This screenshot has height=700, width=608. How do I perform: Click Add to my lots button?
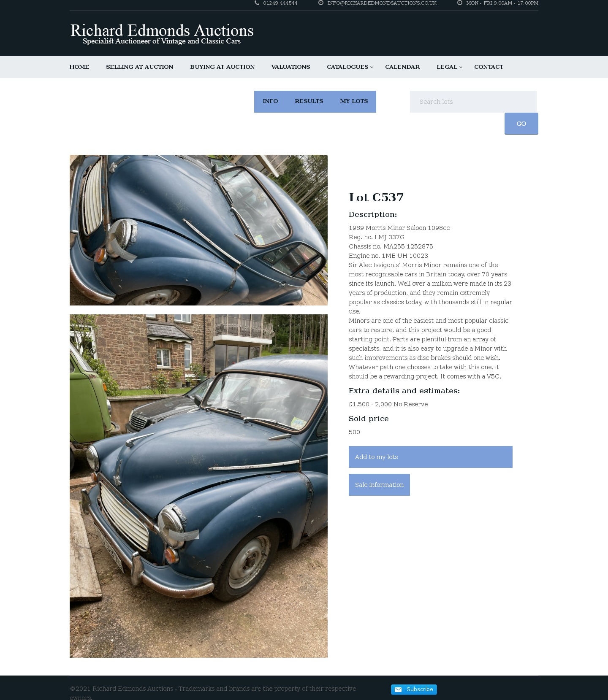[x=431, y=457]
